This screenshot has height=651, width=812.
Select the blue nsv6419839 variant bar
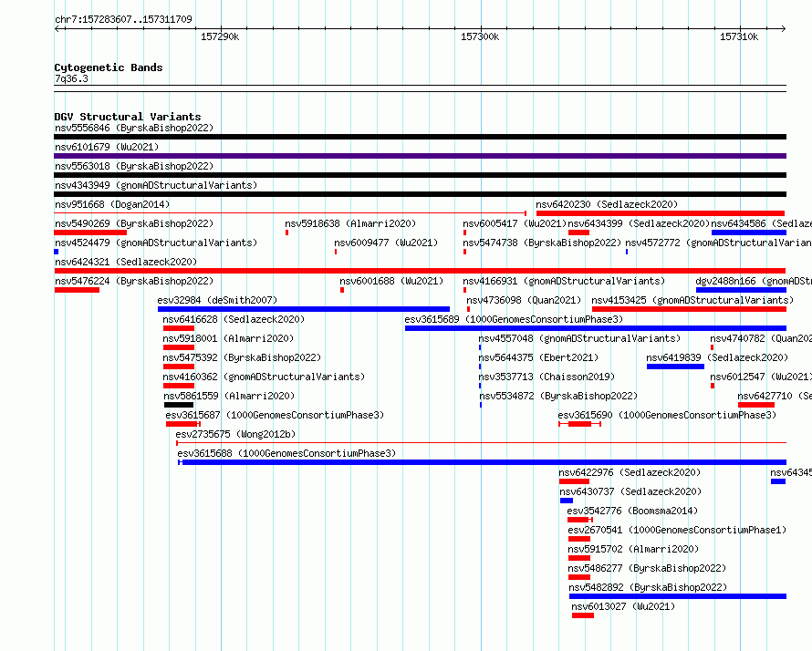pos(675,367)
